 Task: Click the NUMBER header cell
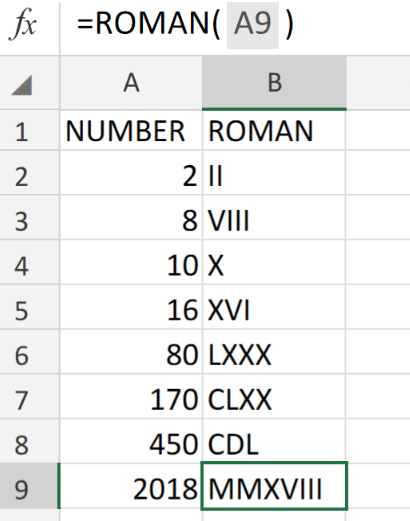[x=131, y=131]
